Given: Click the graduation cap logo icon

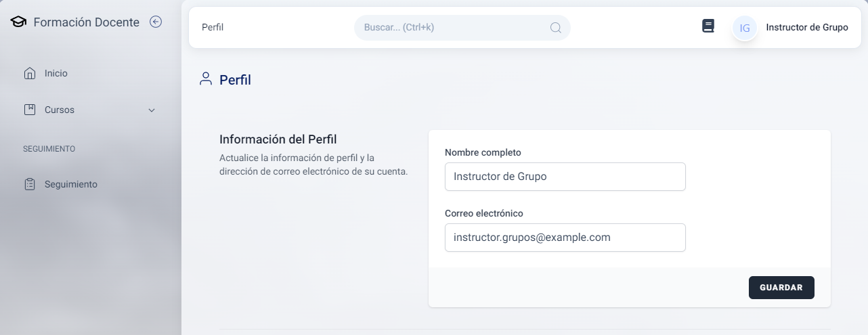Looking at the screenshot, I should click(x=18, y=22).
